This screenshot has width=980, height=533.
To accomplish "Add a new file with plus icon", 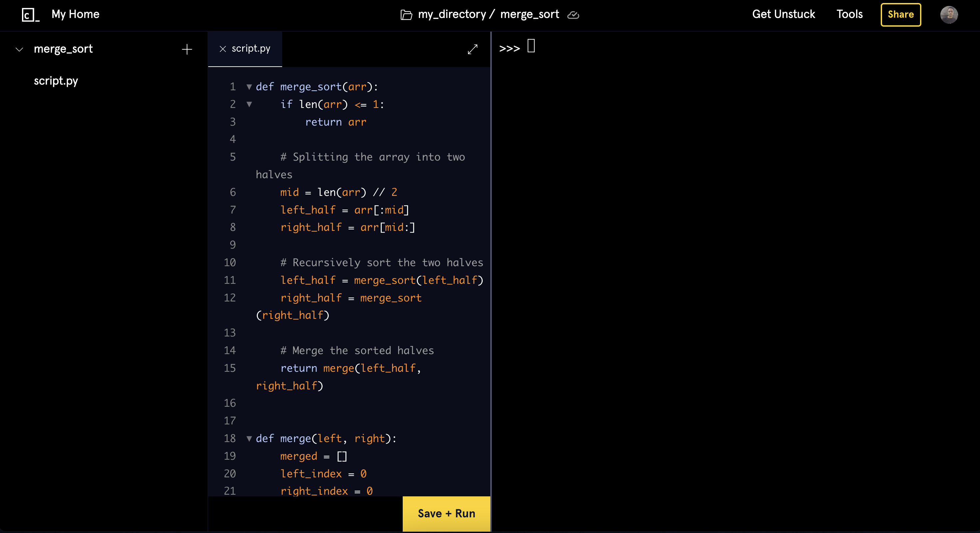I will coord(187,49).
